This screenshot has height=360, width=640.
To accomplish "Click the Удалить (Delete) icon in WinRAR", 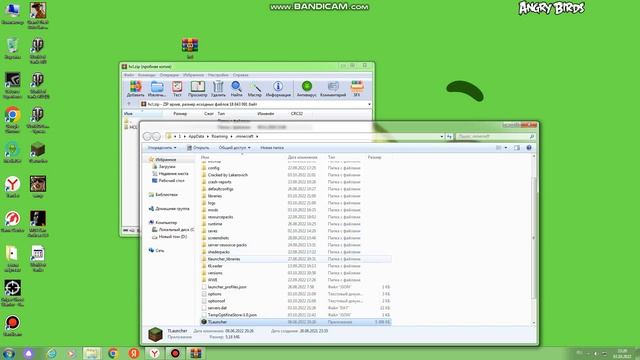I will tap(218, 89).
